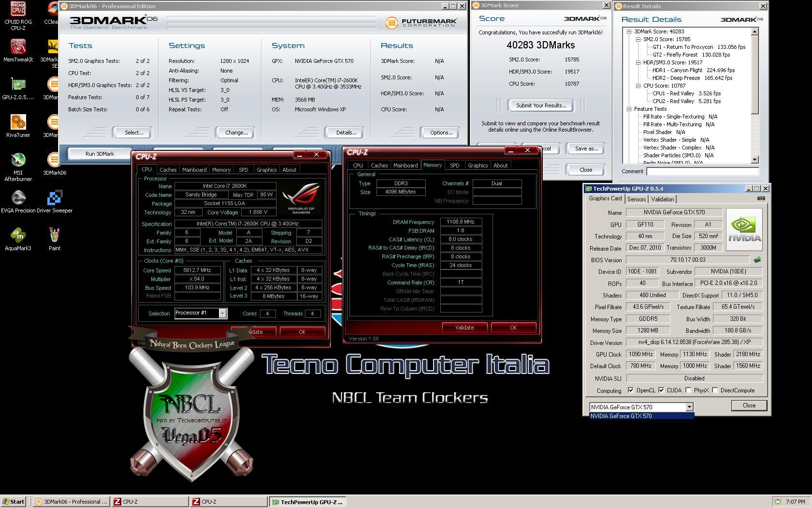
Task: Click Submit Your Results... button
Action: (541, 105)
